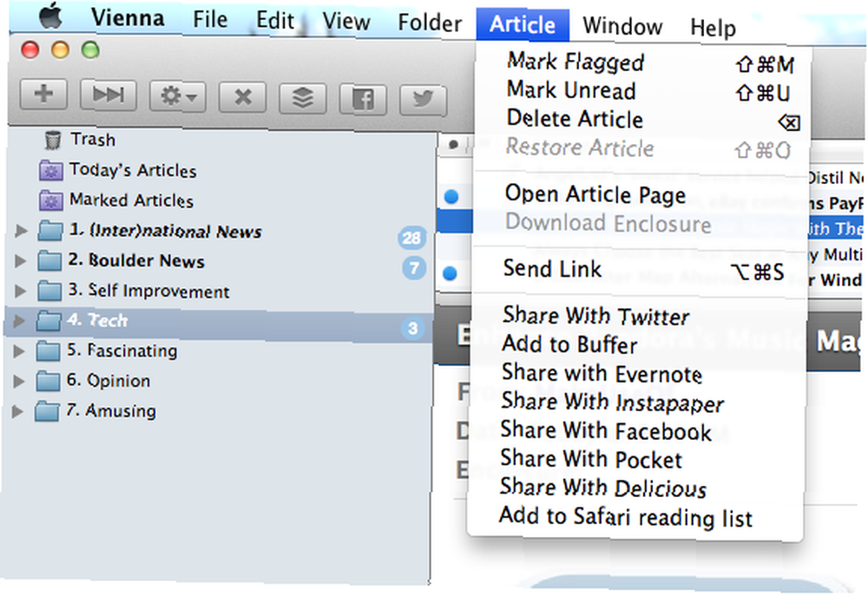Open the Help menu
This screenshot has height=596, width=868.
click(x=713, y=28)
